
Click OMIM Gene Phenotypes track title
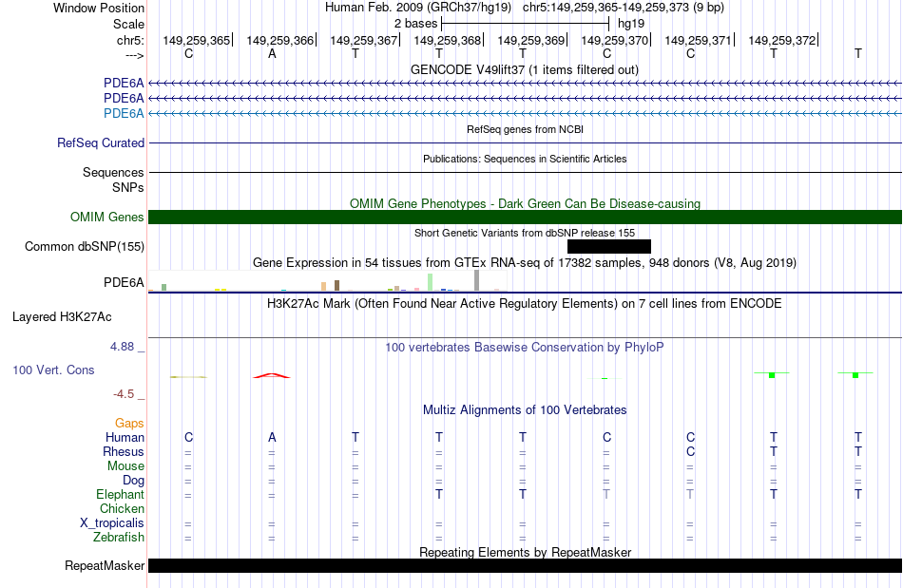coord(525,203)
